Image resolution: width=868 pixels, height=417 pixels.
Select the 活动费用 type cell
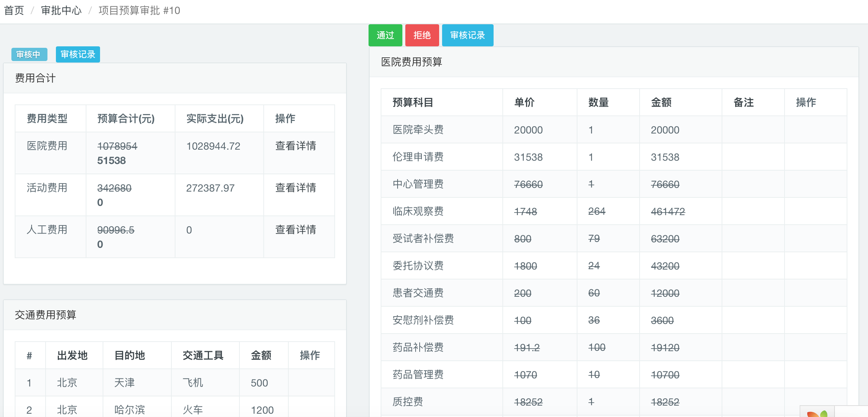[47, 188]
